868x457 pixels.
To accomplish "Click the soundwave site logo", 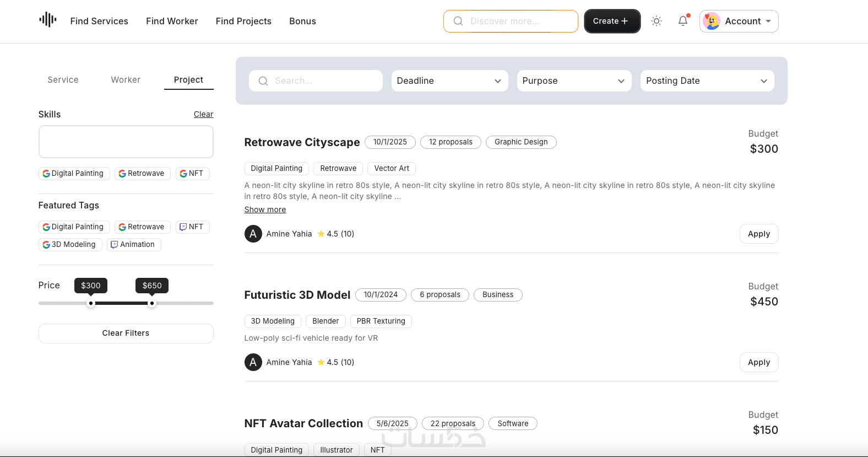I will pyautogui.click(x=48, y=20).
